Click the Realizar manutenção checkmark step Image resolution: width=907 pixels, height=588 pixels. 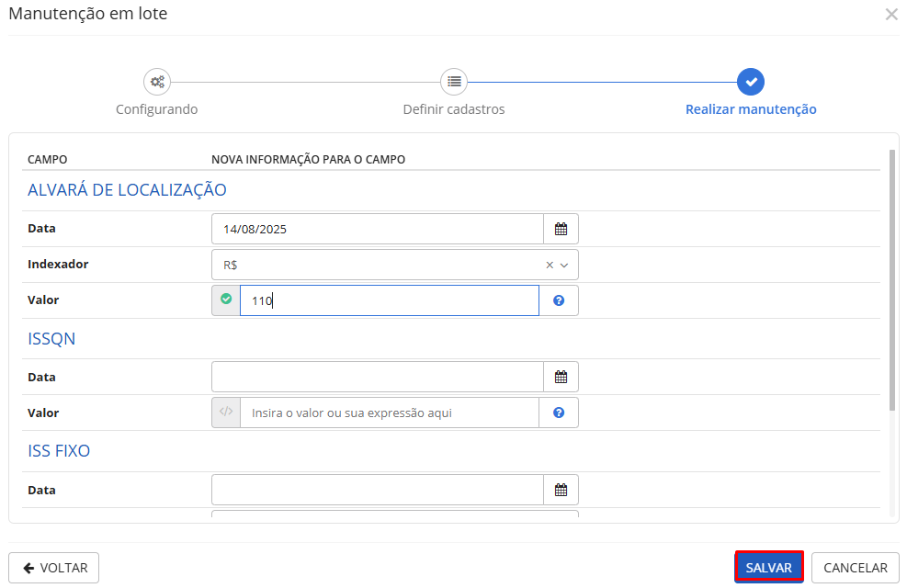point(751,82)
